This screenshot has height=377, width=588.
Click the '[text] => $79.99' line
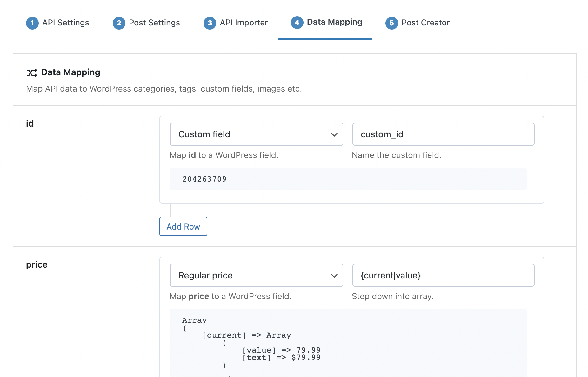pos(281,358)
